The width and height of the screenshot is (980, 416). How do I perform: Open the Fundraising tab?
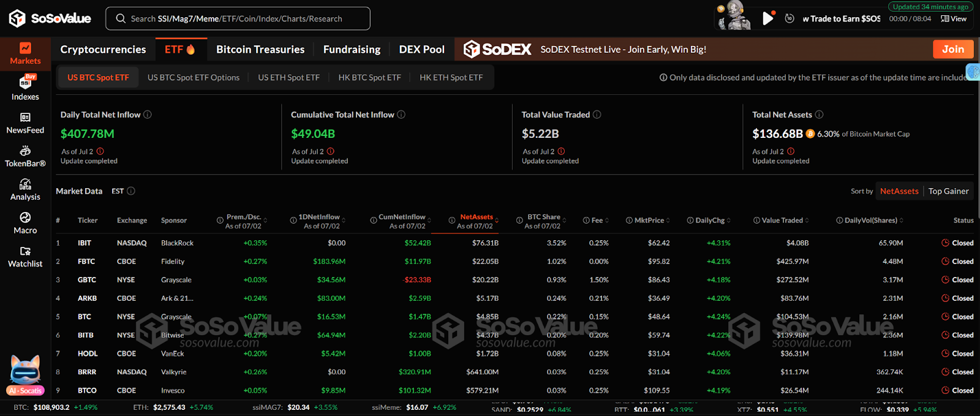(352, 50)
